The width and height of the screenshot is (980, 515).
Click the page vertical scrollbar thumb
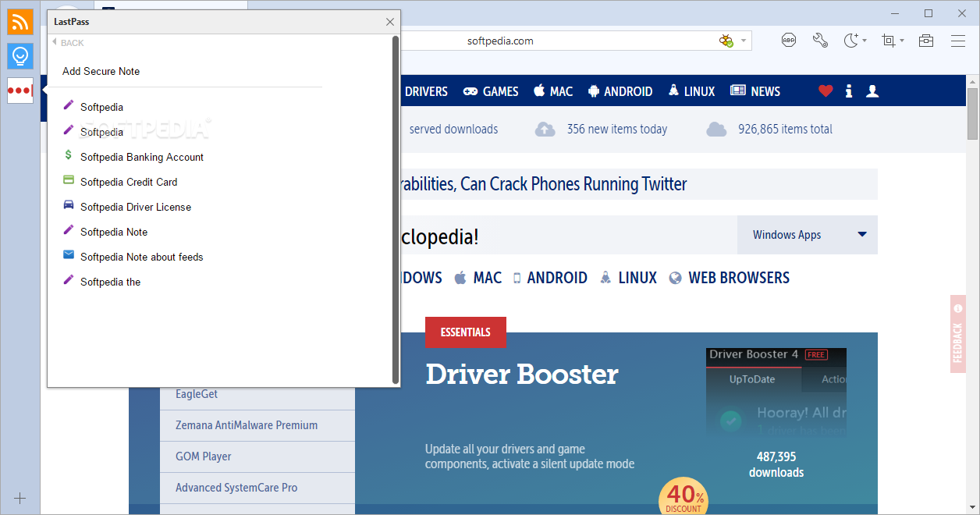(972, 113)
